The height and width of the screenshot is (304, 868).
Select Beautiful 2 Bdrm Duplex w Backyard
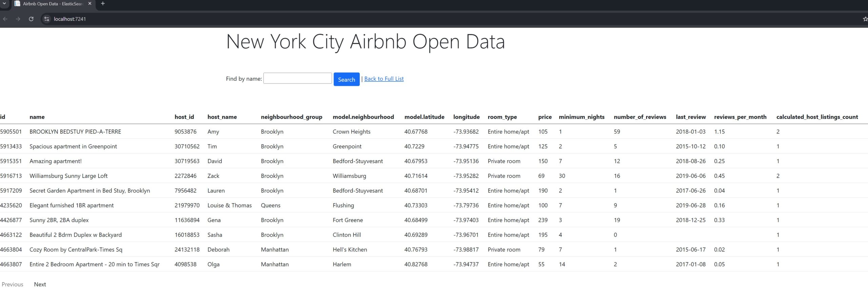pyautogui.click(x=76, y=235)
